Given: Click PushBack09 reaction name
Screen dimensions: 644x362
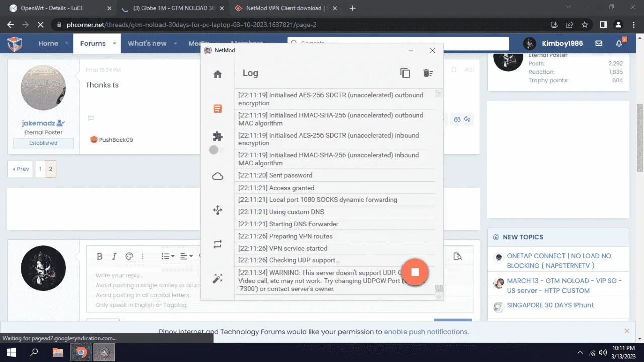Looking at the screenshot, I should pos(116,140).
